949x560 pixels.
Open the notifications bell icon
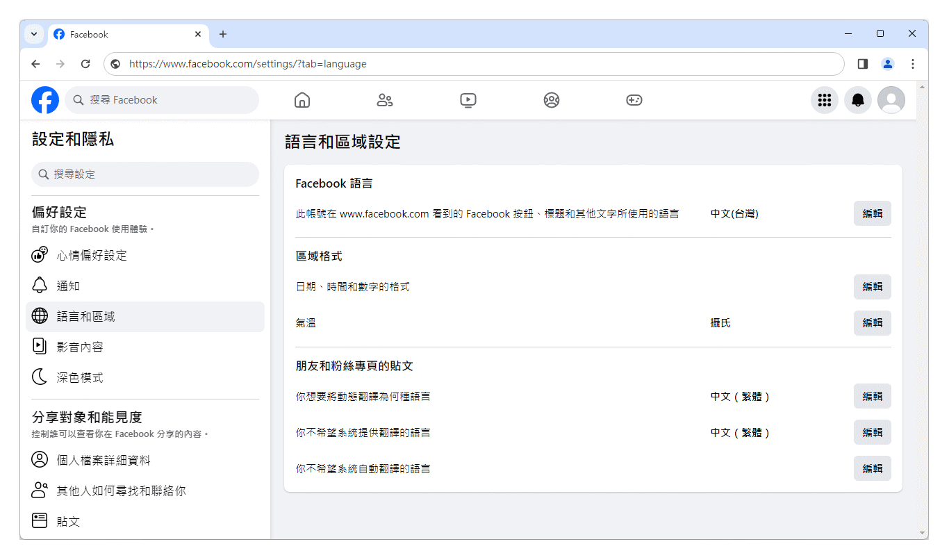click(858, 100)
